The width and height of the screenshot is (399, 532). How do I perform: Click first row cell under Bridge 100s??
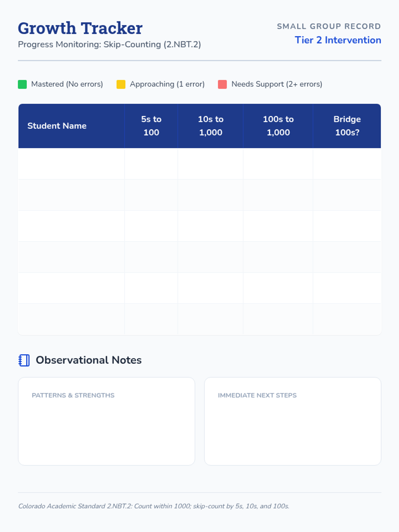point(347,164)
